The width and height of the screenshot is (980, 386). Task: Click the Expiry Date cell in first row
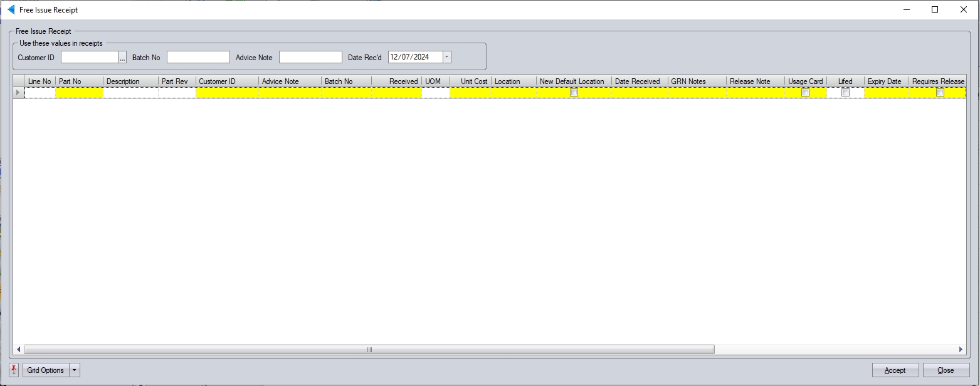(x=887, y=93)
